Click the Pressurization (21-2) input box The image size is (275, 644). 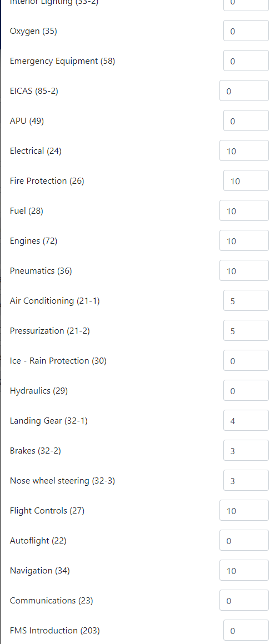(246, 331)
